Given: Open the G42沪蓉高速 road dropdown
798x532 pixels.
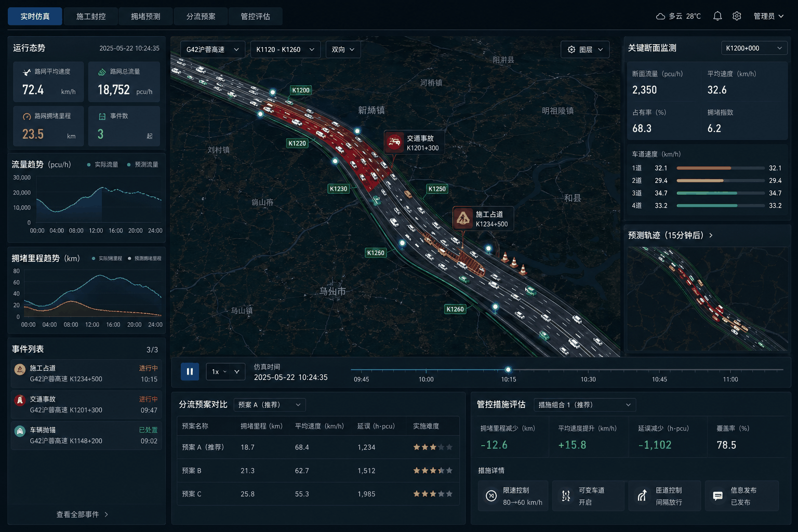Looking at the screenshot, I should coord(212,49).
